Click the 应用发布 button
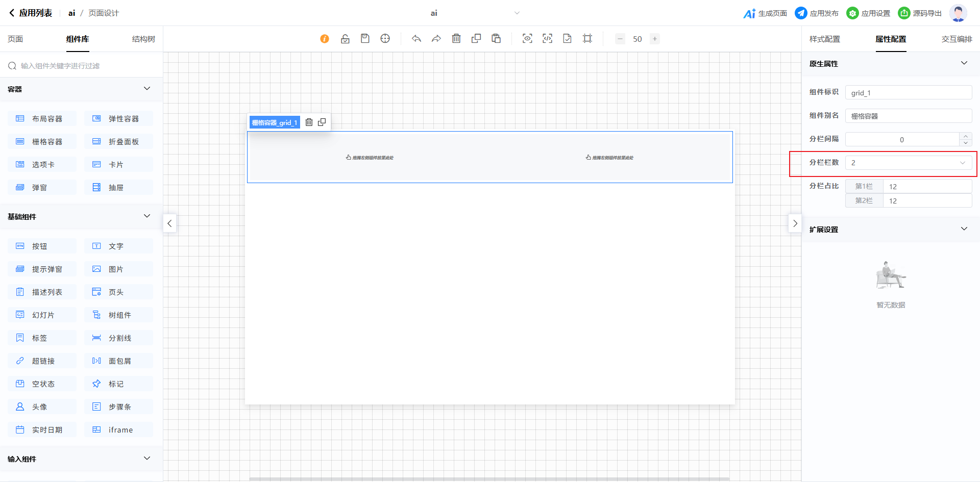980x482 pixels. [817, 13]
